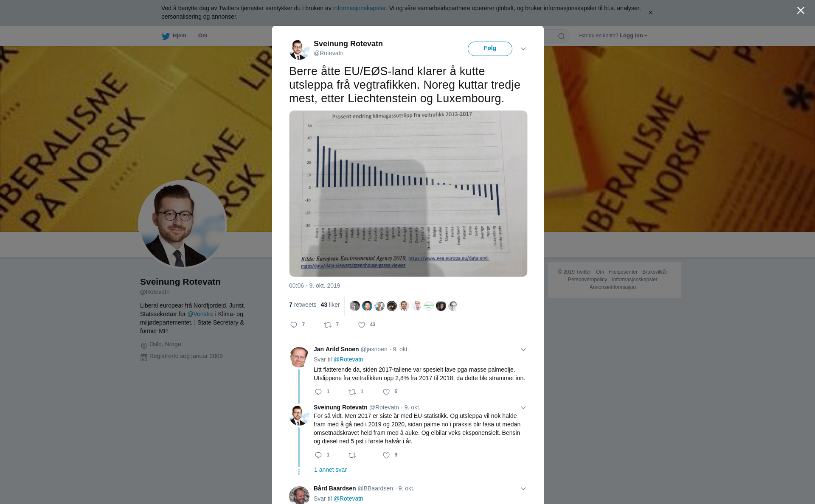Click the Twitter bird Hjem icon

166,36
